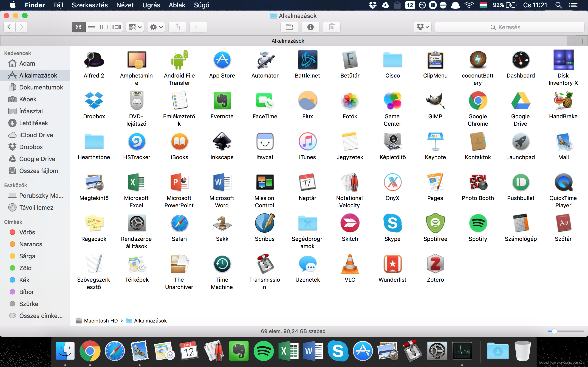
Task: Select the Inkscape app icon
Action: coord(222,142)
